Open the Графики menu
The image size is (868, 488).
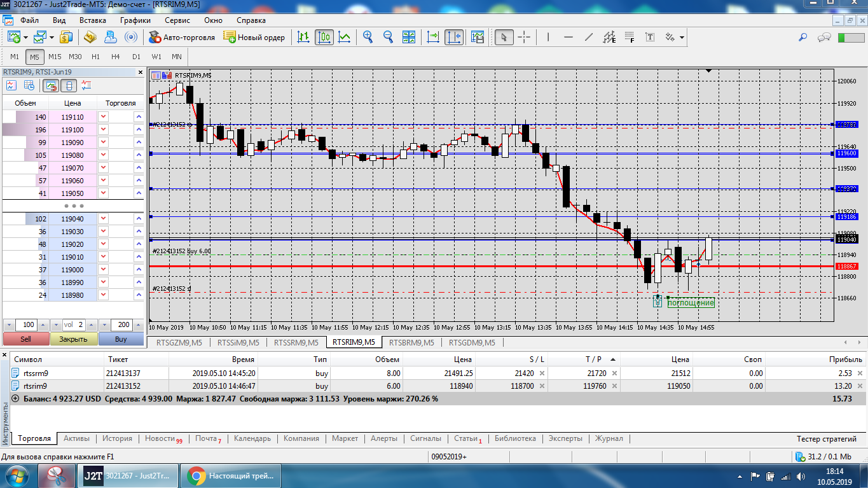point(135,20)
